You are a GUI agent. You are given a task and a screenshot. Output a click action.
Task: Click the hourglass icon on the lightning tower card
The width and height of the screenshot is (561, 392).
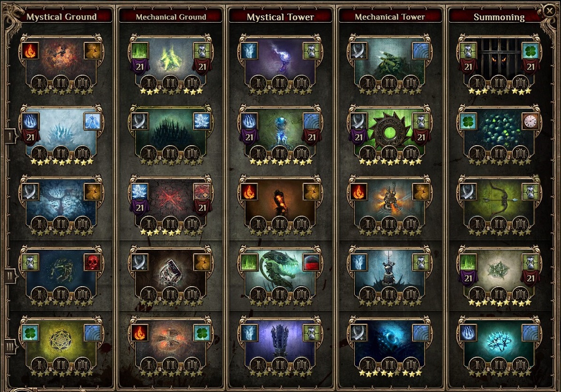(x=312, y=51)
